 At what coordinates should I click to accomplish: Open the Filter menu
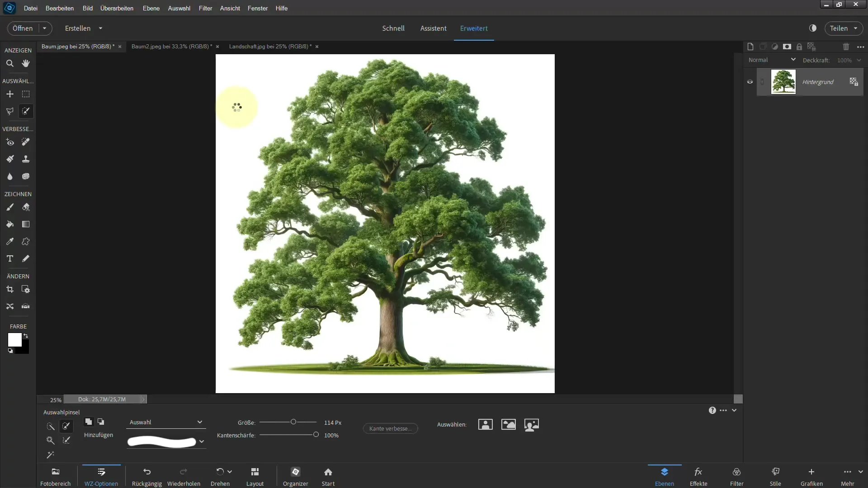[205, 8]
